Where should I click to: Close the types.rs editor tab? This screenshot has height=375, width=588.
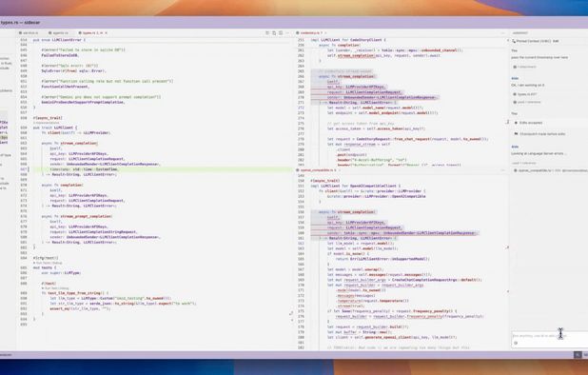[107, 33]
